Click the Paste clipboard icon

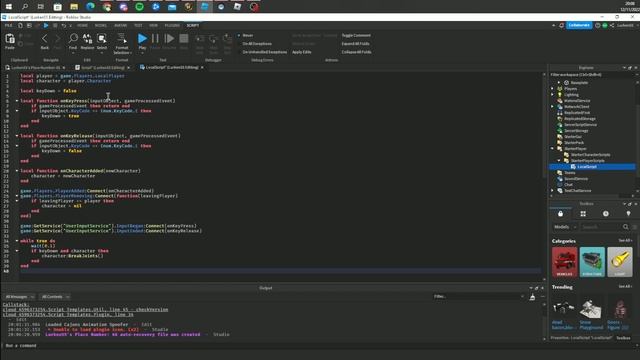[x=10, y=39]
